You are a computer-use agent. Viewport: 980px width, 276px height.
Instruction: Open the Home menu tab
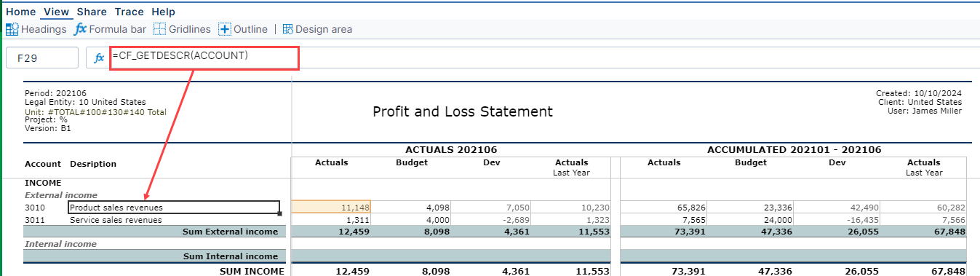coord(20,12)
